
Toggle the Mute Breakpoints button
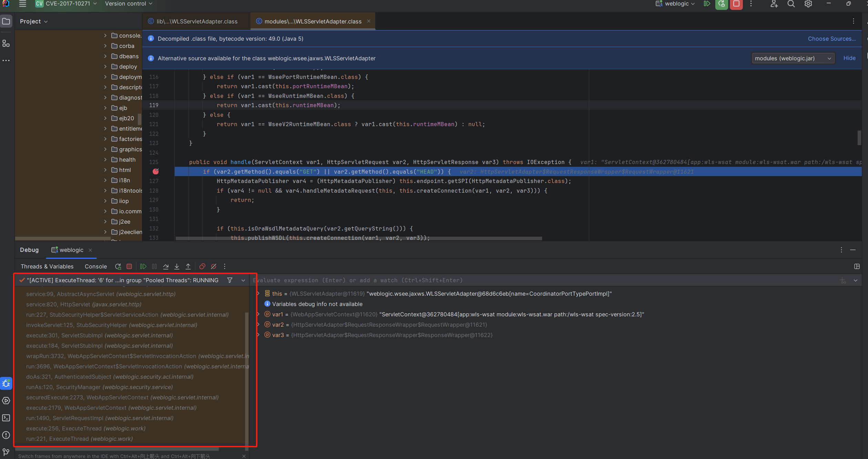214,266
